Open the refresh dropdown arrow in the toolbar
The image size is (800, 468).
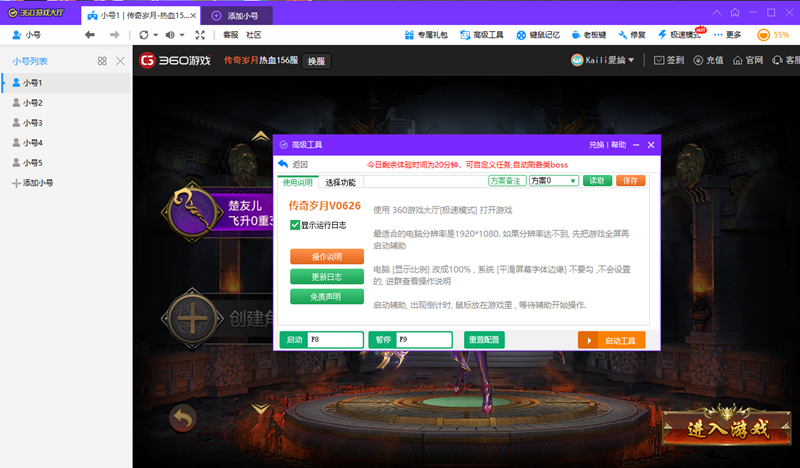point(156,34)
